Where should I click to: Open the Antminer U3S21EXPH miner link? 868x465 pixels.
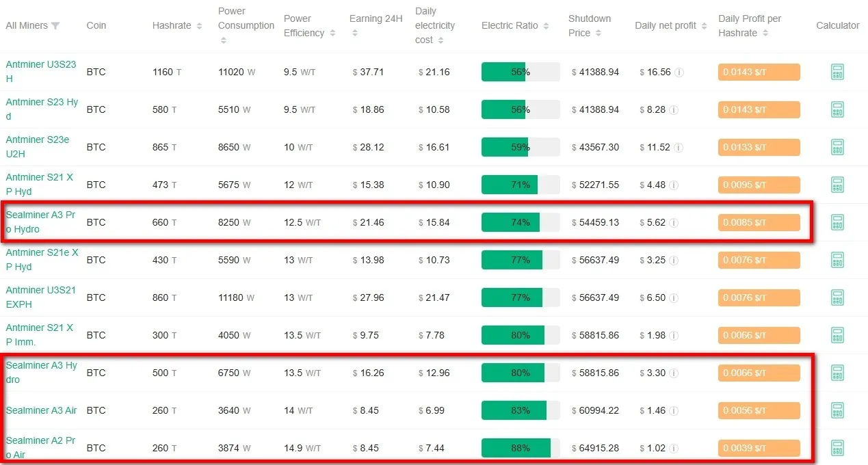pyautogui.click(x=41, y=297)
